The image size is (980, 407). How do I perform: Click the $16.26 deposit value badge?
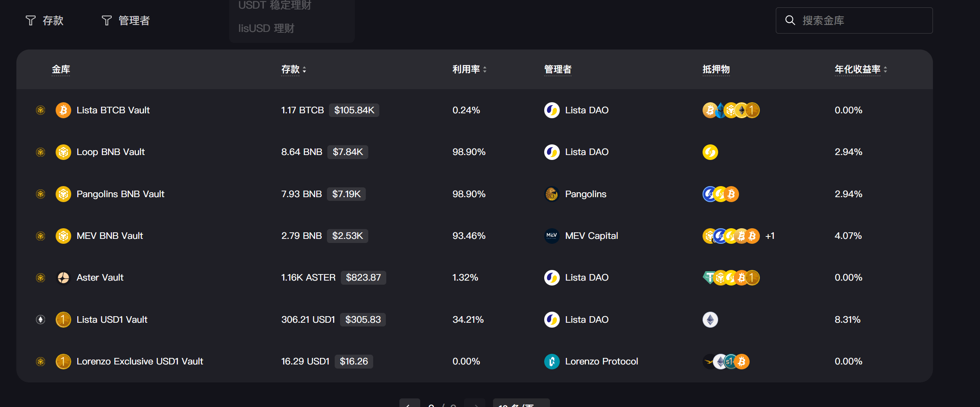point(354,362)
